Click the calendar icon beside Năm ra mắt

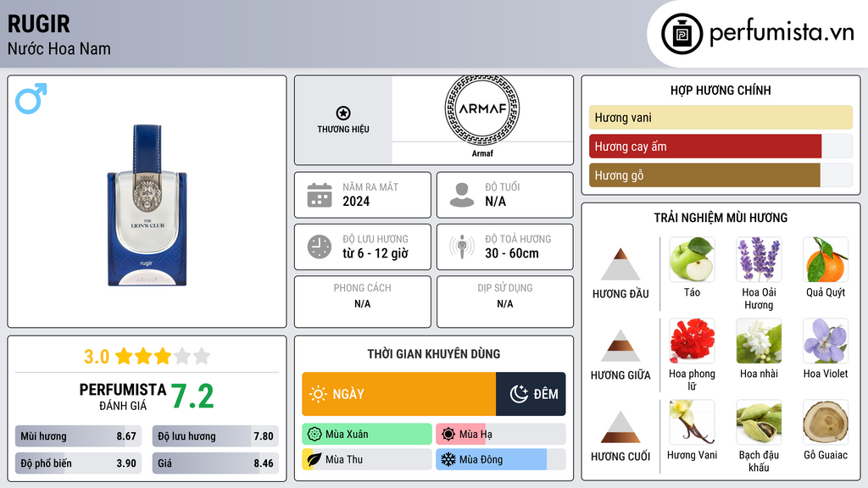coord(320,195)
